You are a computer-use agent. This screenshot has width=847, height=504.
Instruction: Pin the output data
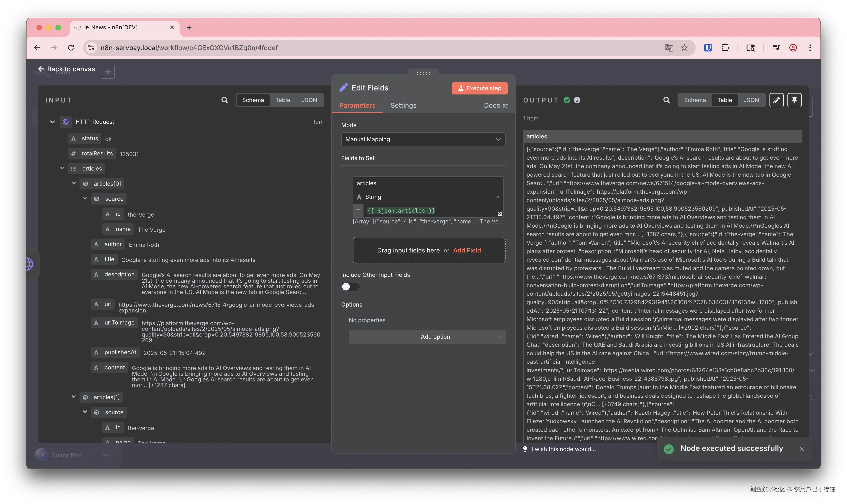click(x=794, y=100)
